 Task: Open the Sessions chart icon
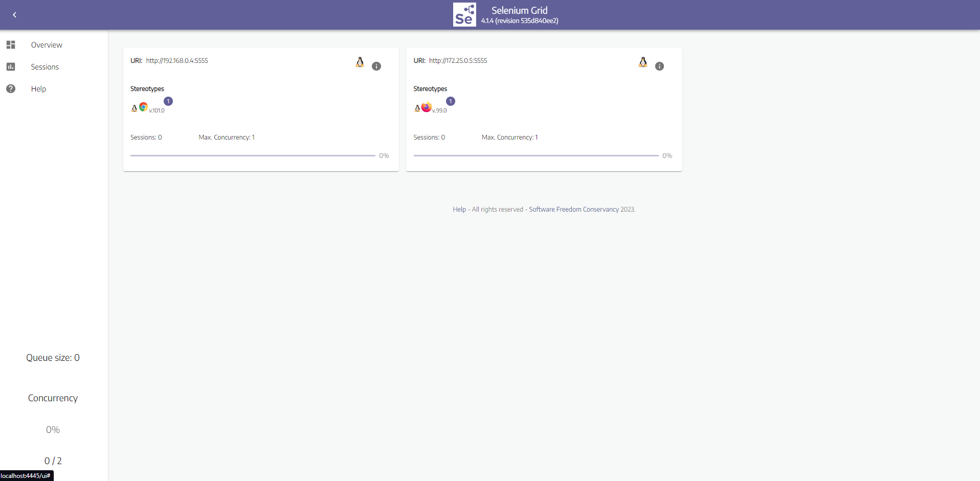[x=11, y=67]
